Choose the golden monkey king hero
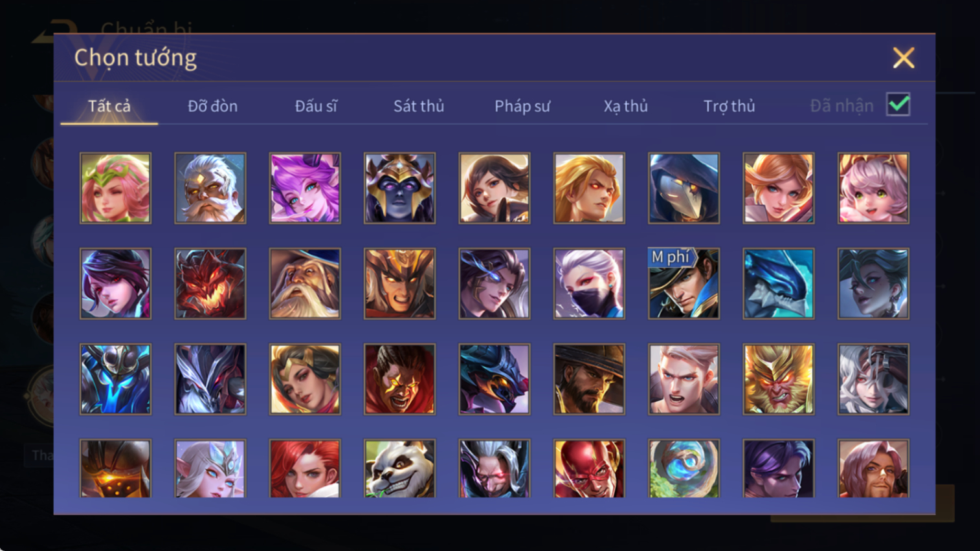 click(x=778, y=379)
